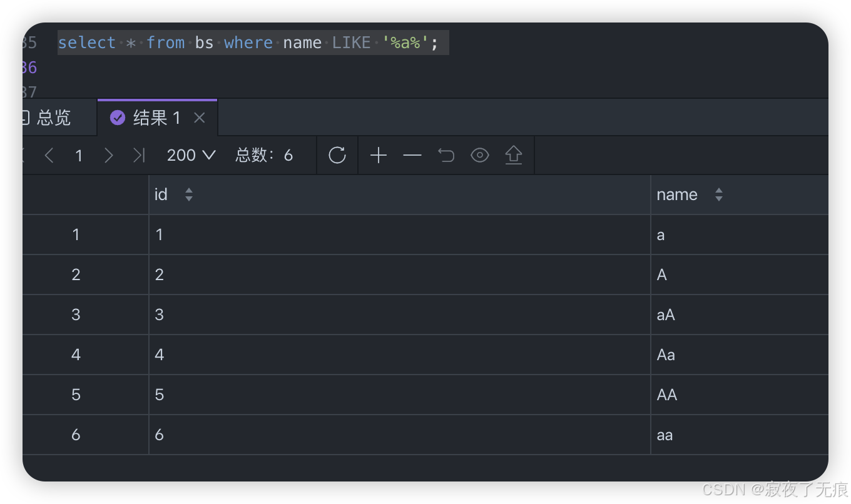Screen dimensions: 851x504
Task: Go to previous results page
Action: click(x=49, y=155)
